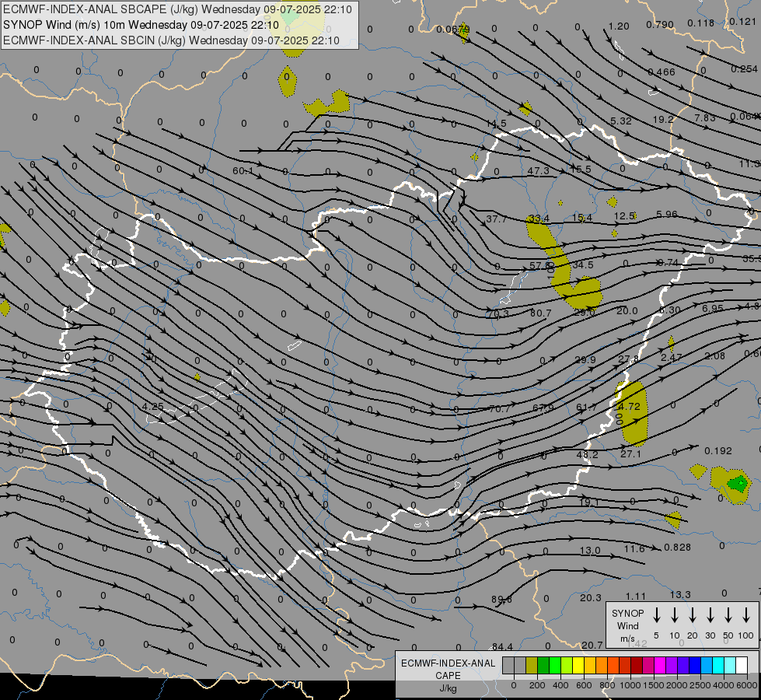Click the 61.7 value on the map

pos(586,408)
